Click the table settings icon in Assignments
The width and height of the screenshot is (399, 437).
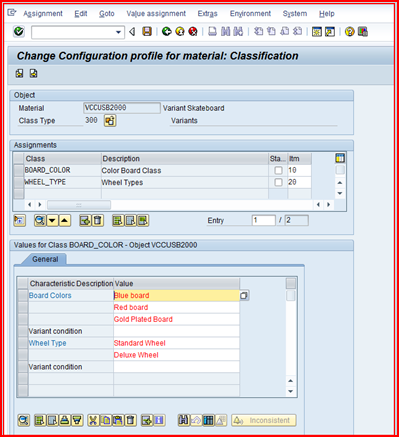340,158
